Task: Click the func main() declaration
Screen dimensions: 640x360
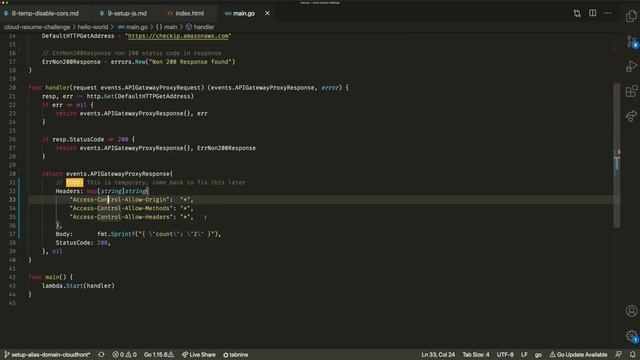Action: click(51, 277)
